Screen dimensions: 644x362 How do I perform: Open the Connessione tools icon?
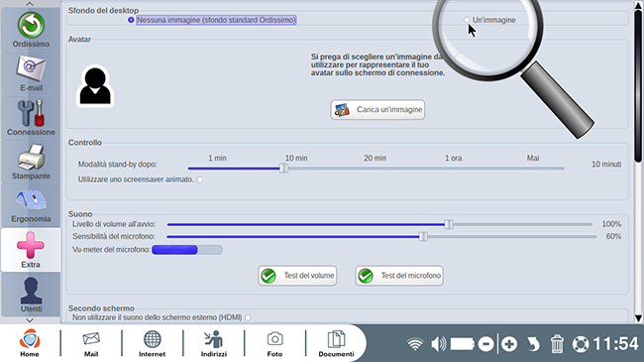31,118
